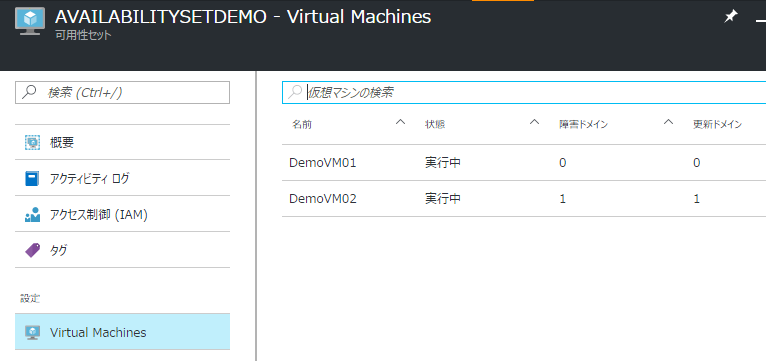The width and height of the screenshot is (766, 361).
Task: Click the 可用性セット subtitle
Action: tap(83, 35)
